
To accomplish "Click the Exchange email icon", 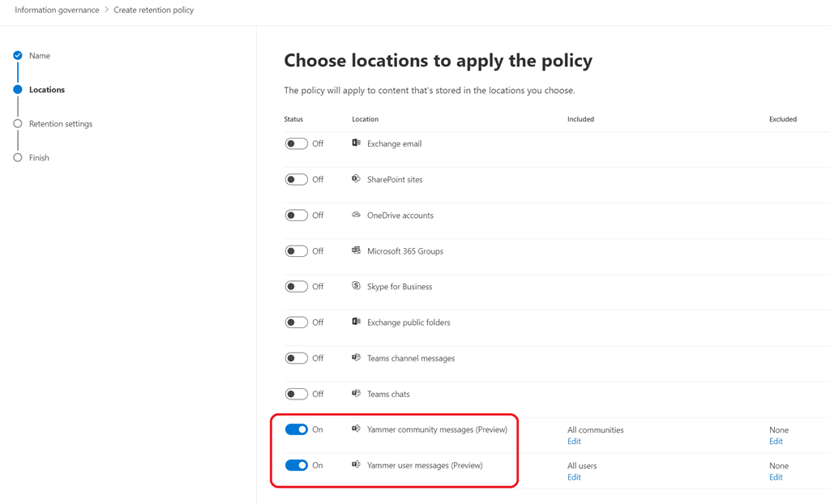I will [x=356, y=143].
